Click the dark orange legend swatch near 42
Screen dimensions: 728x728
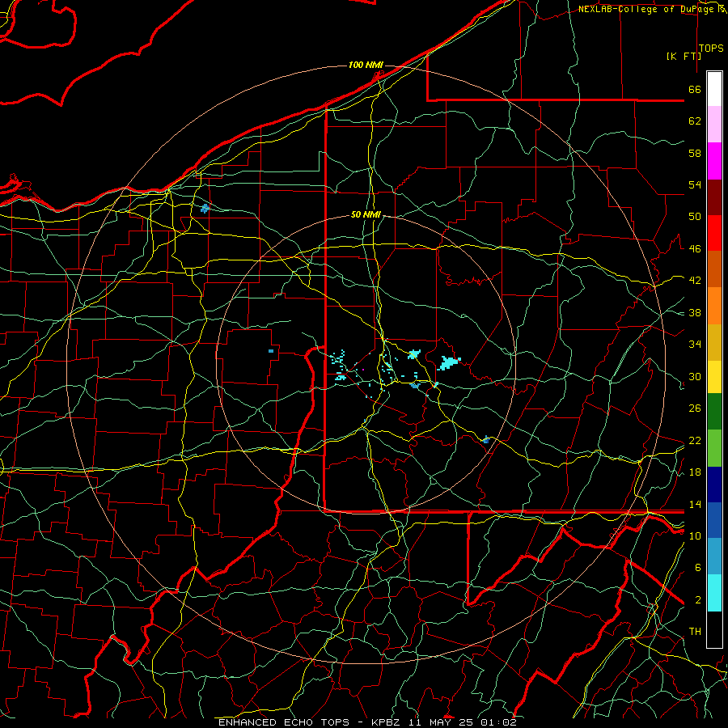pos(714,269)
